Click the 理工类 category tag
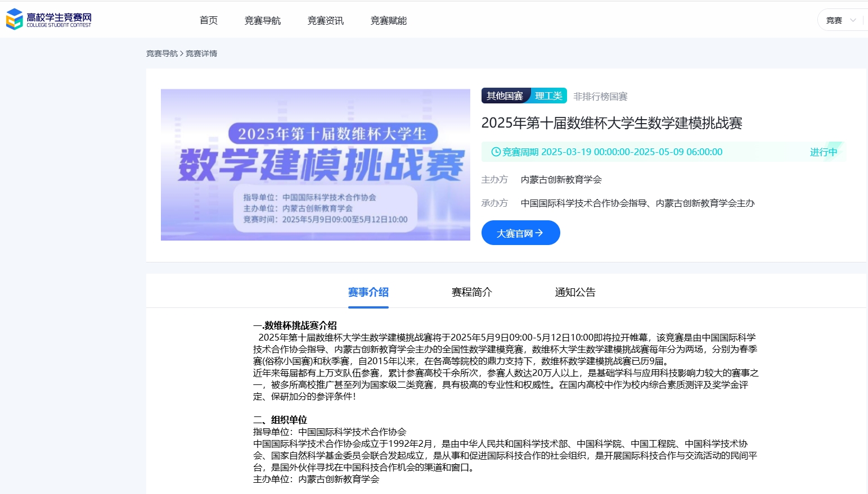Screen dimensions: 868x494 pyautogui.click(x=548, y=96)
